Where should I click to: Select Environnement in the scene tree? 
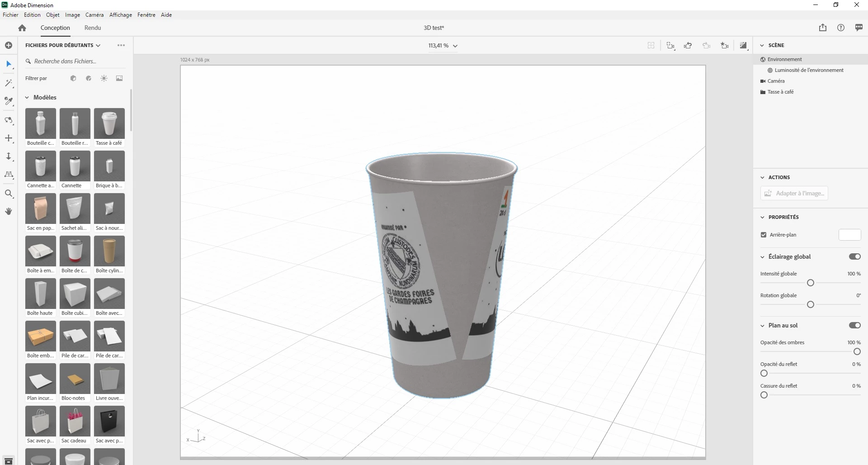[811, 59]
